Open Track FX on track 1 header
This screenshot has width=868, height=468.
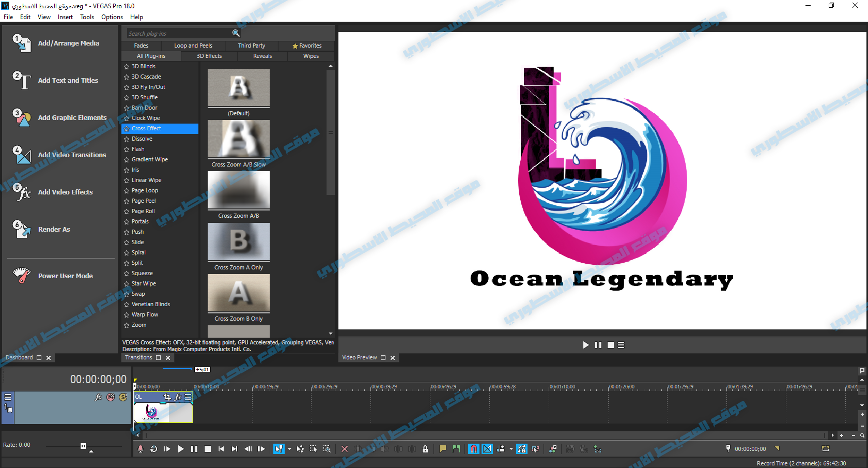point(98,397)
